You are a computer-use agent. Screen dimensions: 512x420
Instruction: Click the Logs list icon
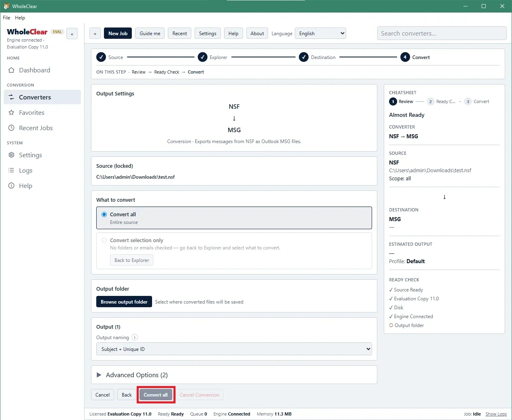point(11,171)
